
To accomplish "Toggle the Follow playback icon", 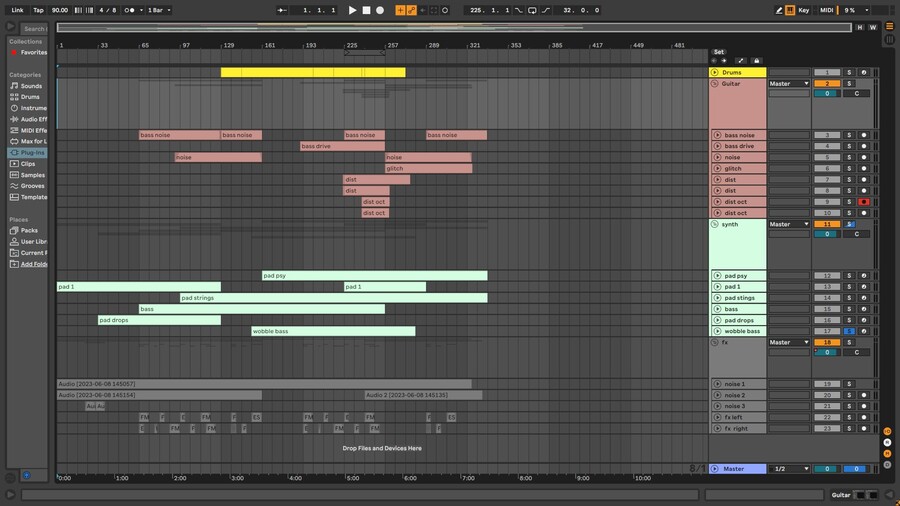I will point(282,10).
